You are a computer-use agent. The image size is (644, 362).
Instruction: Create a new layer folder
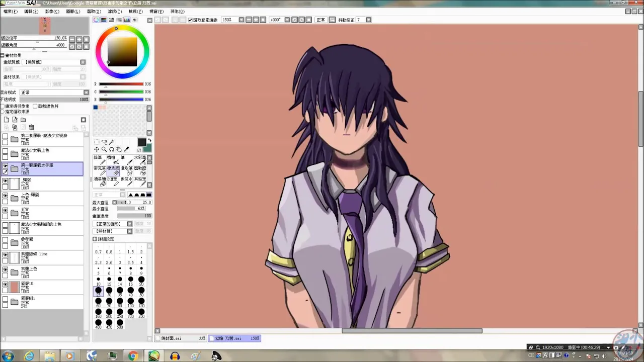[x=23, y=120]
